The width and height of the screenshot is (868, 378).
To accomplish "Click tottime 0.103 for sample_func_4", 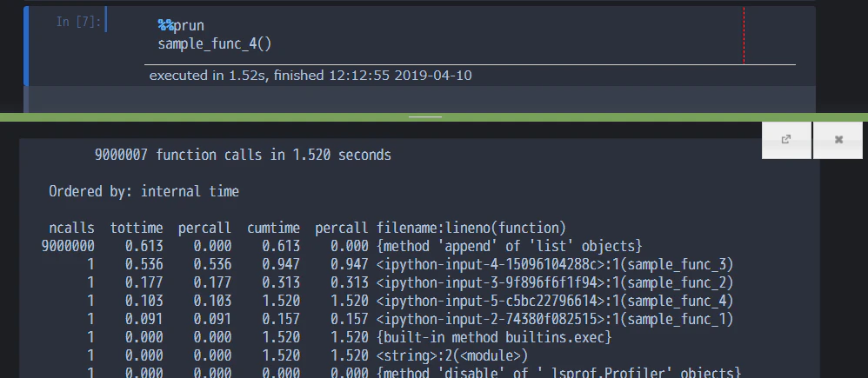I will click(x=144, y=301).
